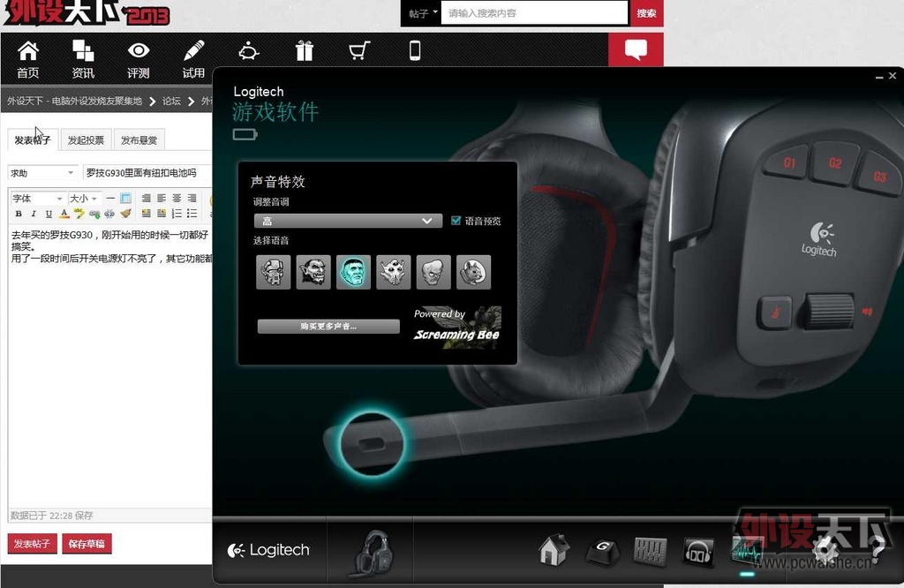Open the 字体 font dropdown
The width and height of the screenshot is (904, 588).
click(x=37, y=199)
